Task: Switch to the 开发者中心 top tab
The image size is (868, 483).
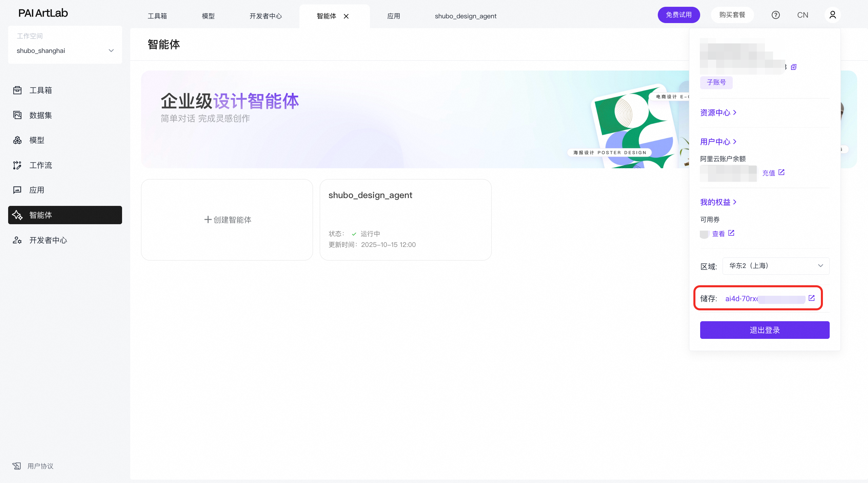Action: click(x=265, y=16)
